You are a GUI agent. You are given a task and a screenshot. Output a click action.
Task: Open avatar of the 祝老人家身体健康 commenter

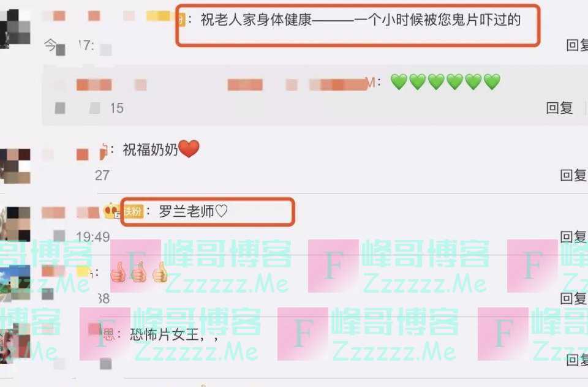pos(15,29)
